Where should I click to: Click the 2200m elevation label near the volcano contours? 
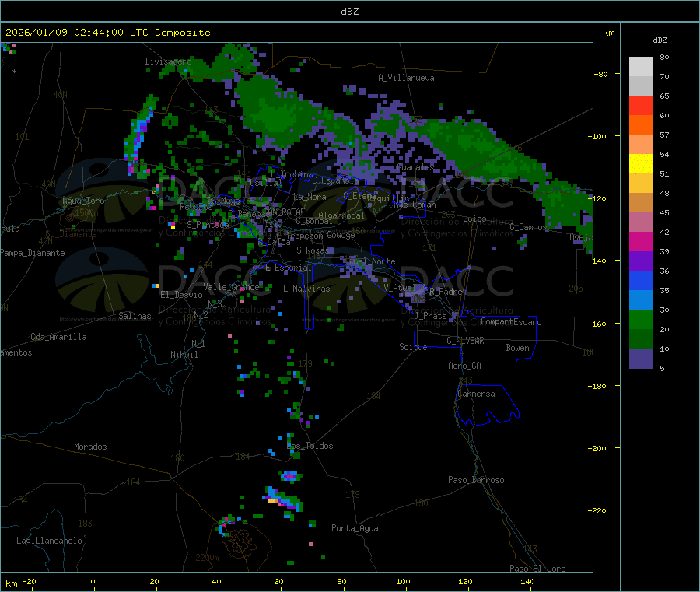pos(207,558)
